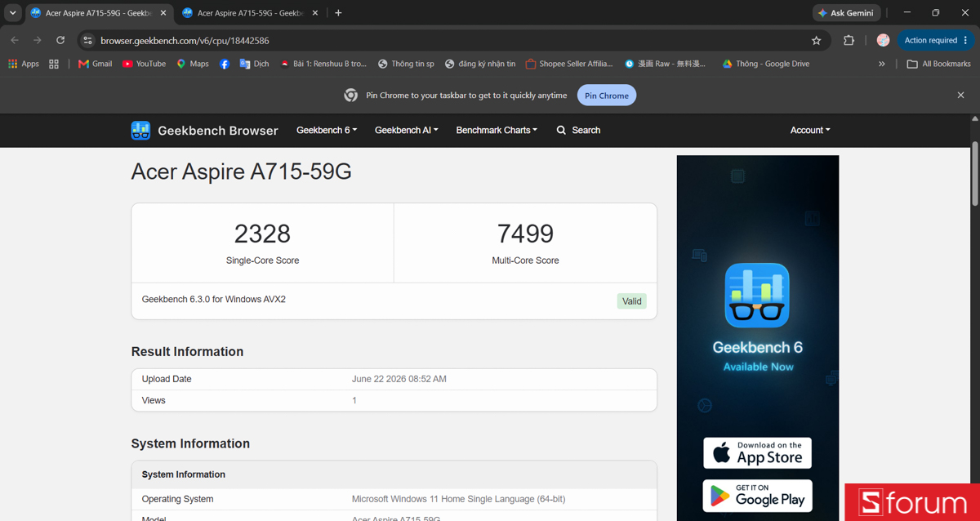Bookmark this page with star icon
The height and width of the screenshot is (521, 980).
[816, 40]
